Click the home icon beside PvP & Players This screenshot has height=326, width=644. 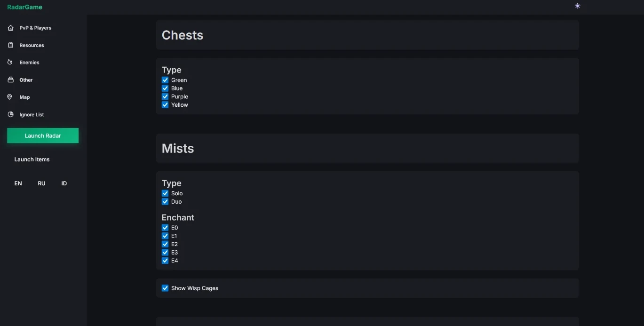pyautogui.click(x=10, y=28)
